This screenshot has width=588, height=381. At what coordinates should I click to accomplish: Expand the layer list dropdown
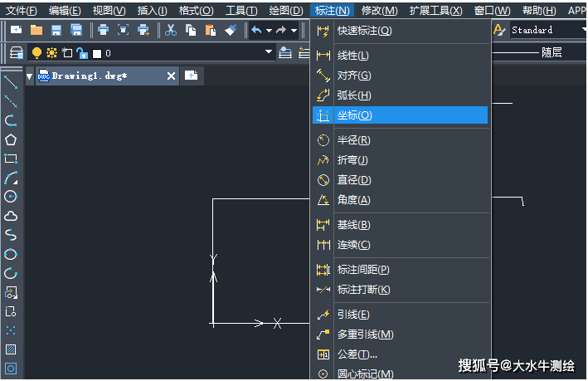coord(269,51)
